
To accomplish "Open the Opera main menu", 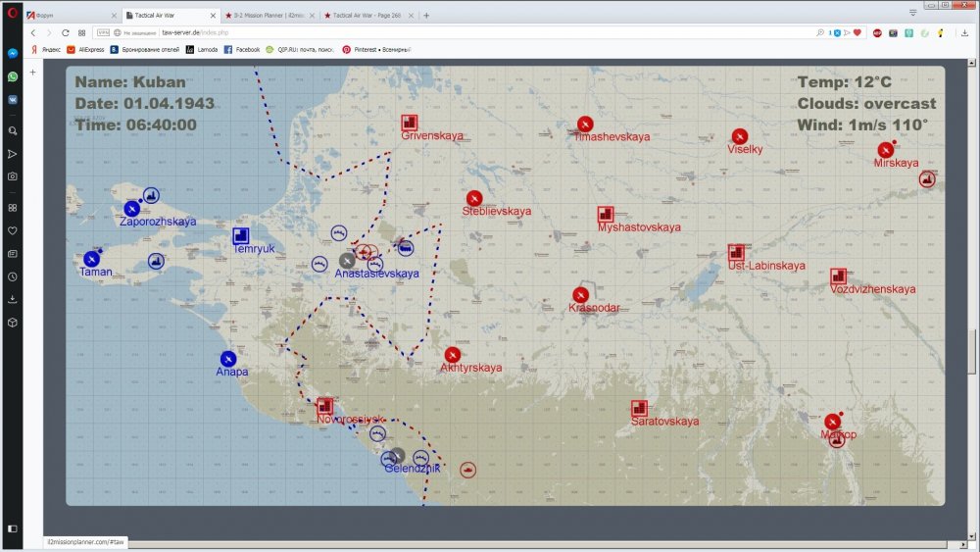I will coord(13,13).
